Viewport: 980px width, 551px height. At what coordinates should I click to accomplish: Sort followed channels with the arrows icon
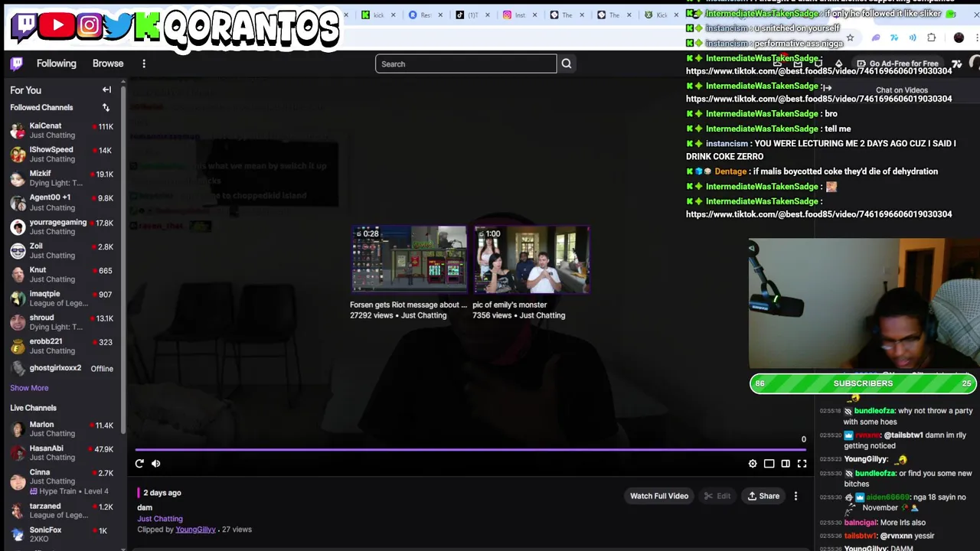(106, 108)
